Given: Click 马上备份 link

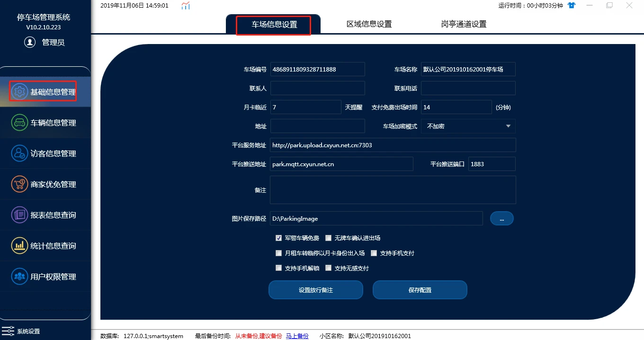Looking at the screenshot, I should [297, 336].
